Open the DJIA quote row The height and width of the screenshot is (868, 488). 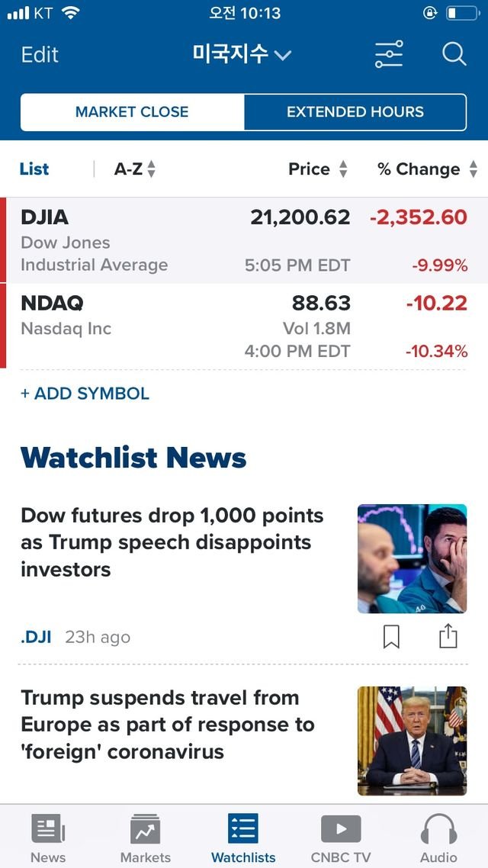pyautogui.click(x=244, y=240)
